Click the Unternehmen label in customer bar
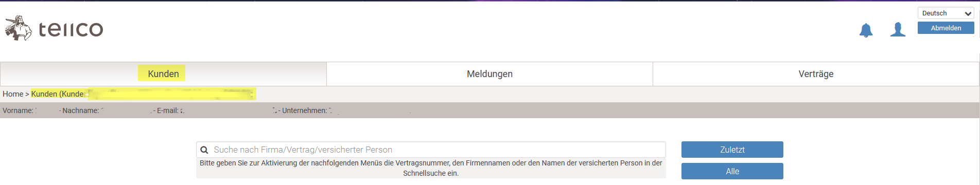 click(x=304, y=110)
